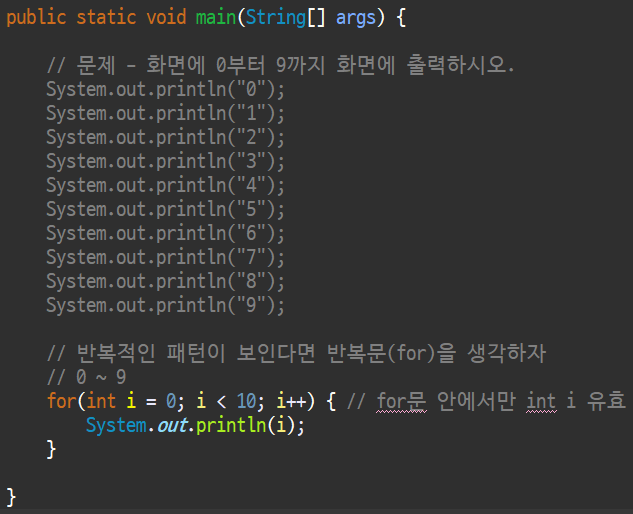This screenshot has width=633, height=514.
Task: Click the 'main' method name
Action: (x=216, y=17)
